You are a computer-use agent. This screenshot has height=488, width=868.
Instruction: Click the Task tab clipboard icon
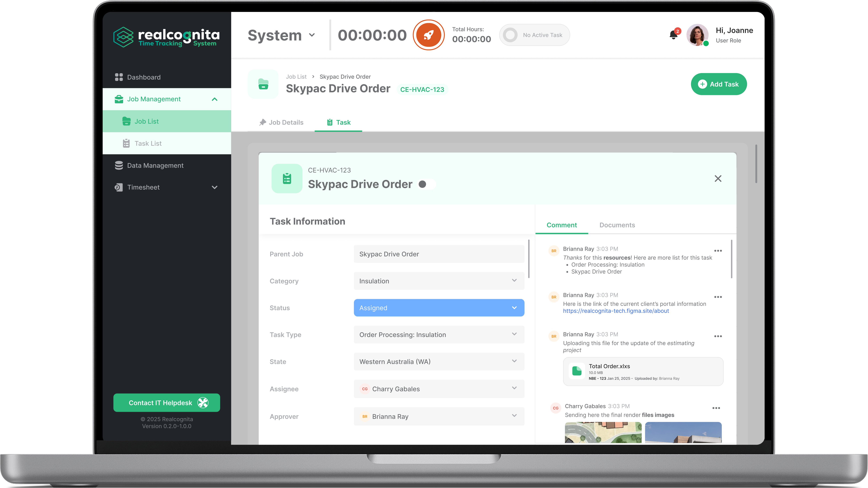[330, 122]
